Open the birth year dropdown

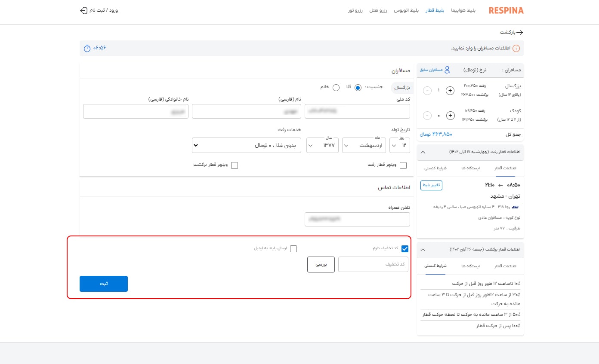pyautogui.click(x=322, y=145)
